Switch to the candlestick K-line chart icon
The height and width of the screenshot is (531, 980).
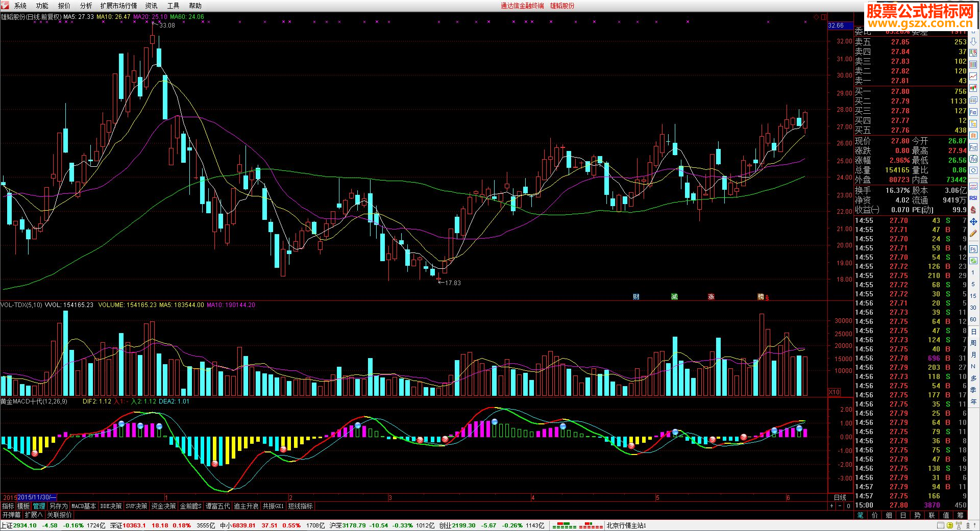973,88
